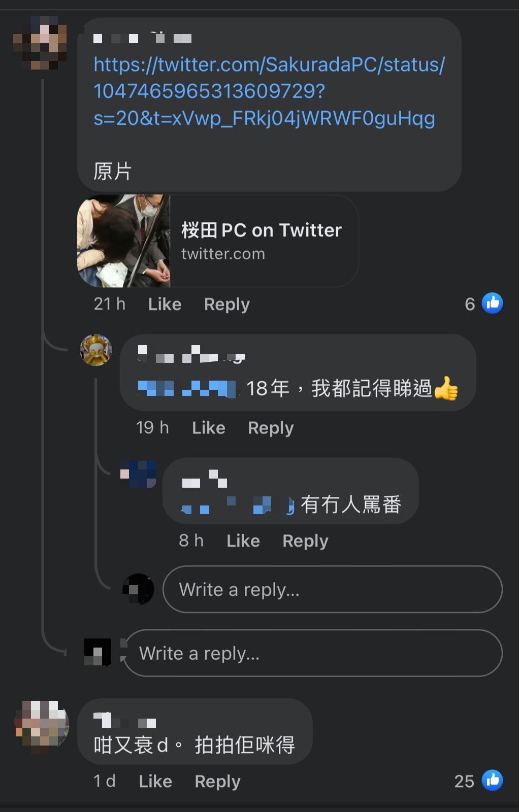The height and width of the screenshot is (812, 519).
Task: Like the 咁又衰d comment
Action: [155, 781]
